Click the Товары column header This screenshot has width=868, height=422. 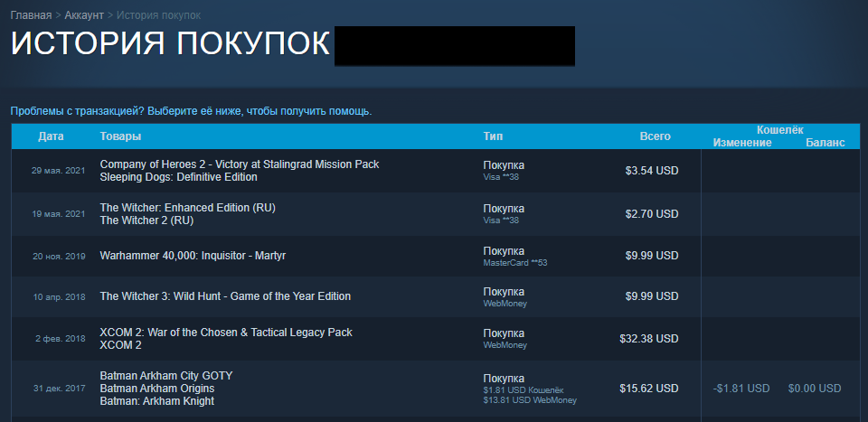click(120, 136)
